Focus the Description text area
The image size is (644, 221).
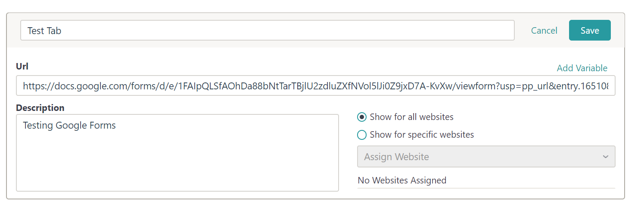click(177, 152)
